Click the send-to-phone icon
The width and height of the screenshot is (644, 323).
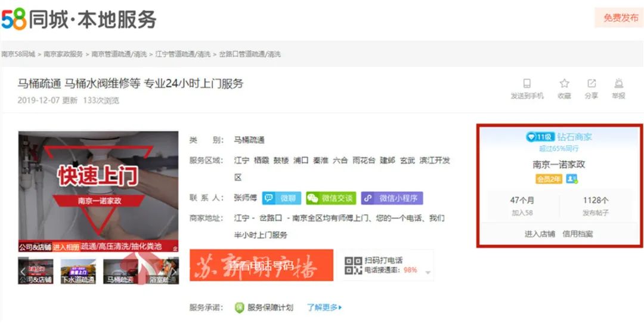pyautogui.click(x=527, y=84)
